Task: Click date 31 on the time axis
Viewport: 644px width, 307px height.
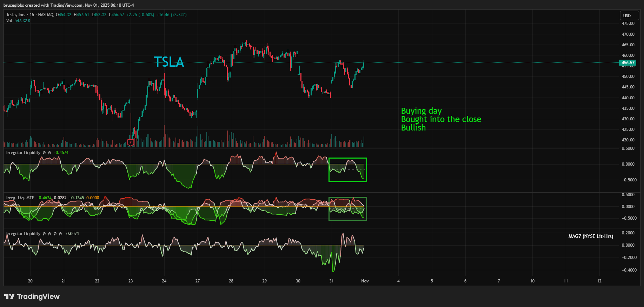Action: click(331, 281)
